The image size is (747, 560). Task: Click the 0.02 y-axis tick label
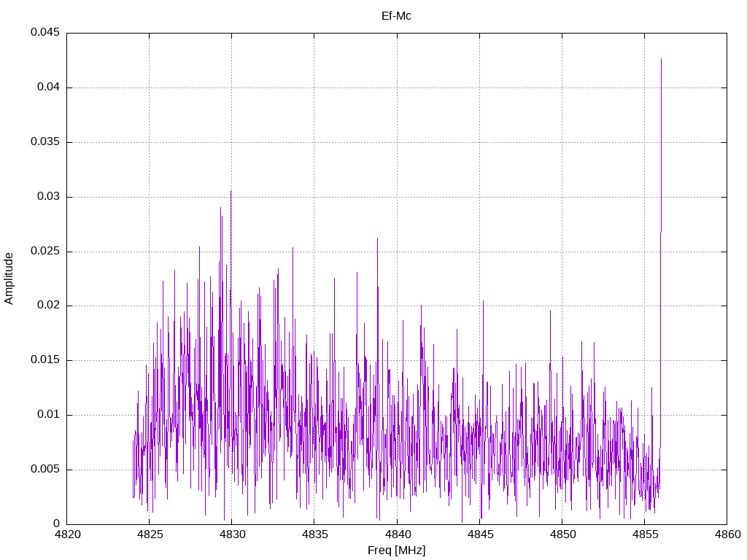(49, 306)
